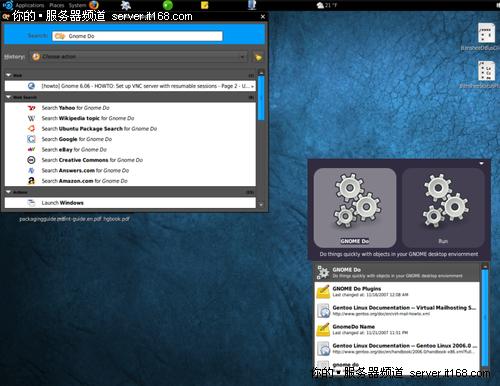Select the GNOME Do result row
This screenshot has height=386, width=500.
coord(397,272)
